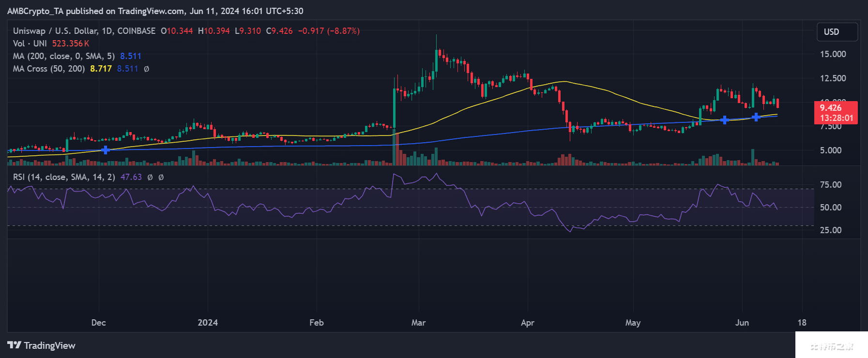
Task: Click the late-May blue cross marker
Action: (x=724, y=120)
